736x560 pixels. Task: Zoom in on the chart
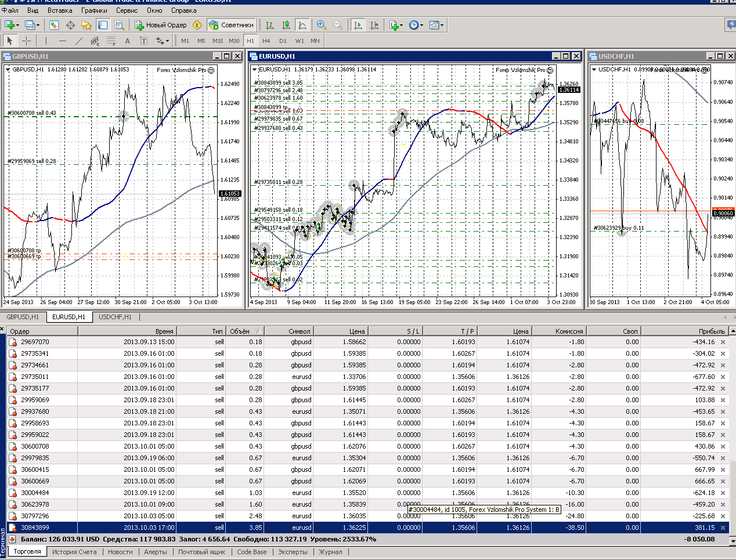pos(322,25)
